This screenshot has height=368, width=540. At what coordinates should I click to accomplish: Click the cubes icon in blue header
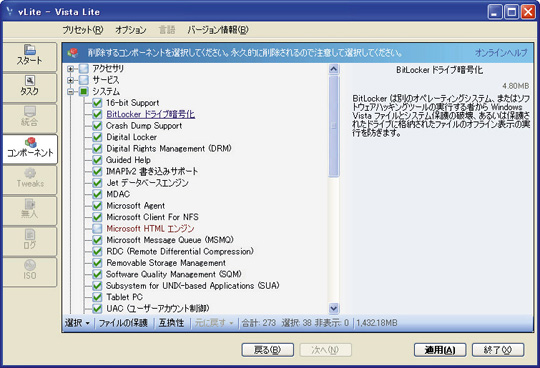[x=73, y=53]
